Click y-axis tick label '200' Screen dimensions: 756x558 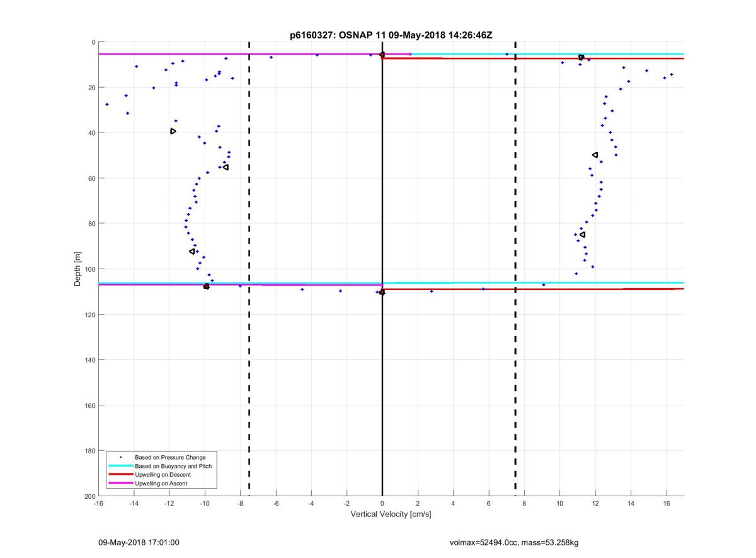[89, 496]
